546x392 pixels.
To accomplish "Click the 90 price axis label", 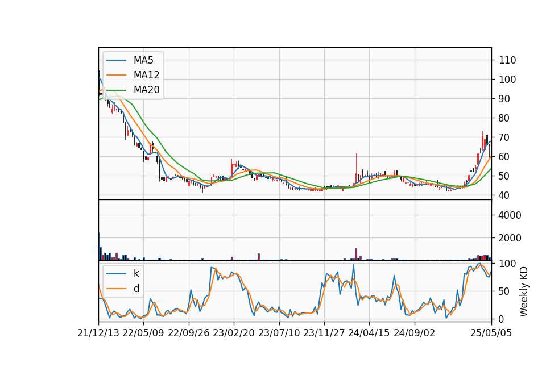I will 504,99.
